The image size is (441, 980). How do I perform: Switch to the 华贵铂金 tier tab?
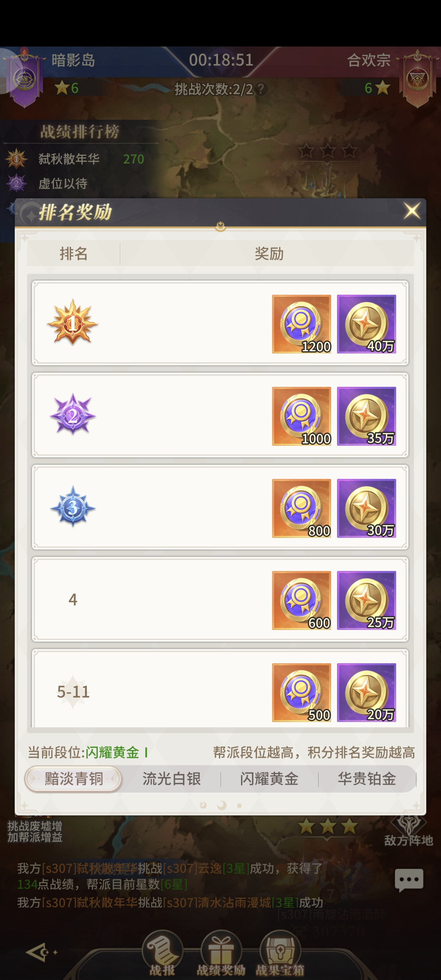pos(367,779)
